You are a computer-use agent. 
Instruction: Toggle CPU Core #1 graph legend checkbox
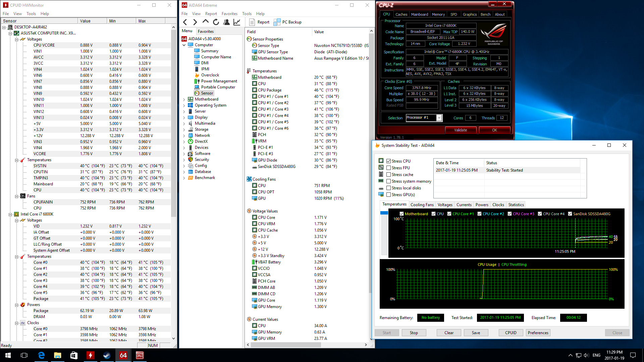(x=449, y=214)
